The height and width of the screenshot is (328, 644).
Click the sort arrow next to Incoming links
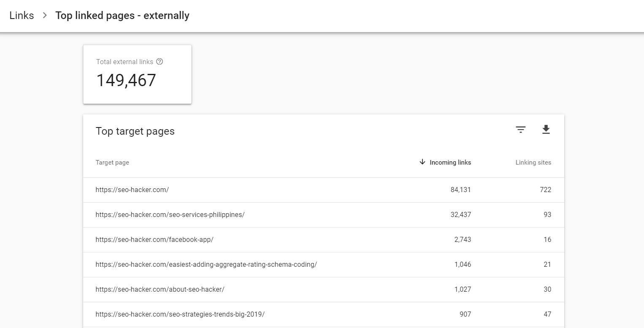(422, 162)
